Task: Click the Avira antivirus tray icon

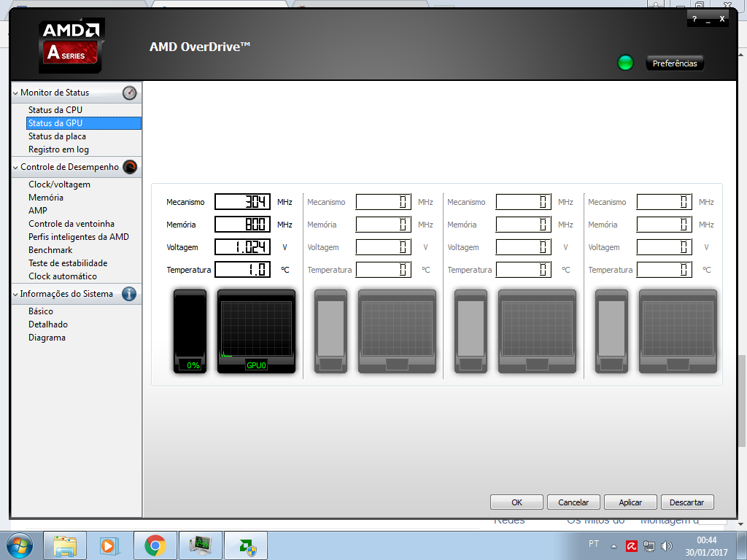Action: (x=632, y=546)
